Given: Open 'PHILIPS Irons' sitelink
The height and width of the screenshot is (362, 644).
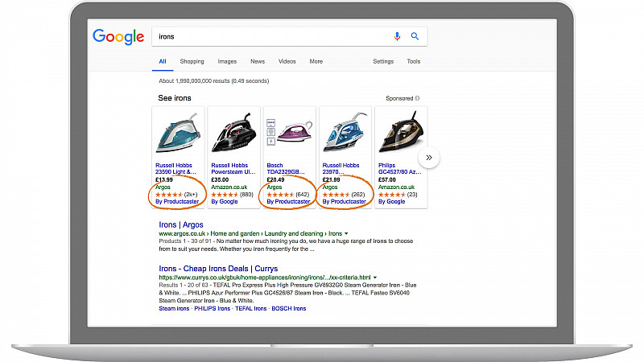Looking at the screenshot, I should pyautogui.click(x=212, y=309).
